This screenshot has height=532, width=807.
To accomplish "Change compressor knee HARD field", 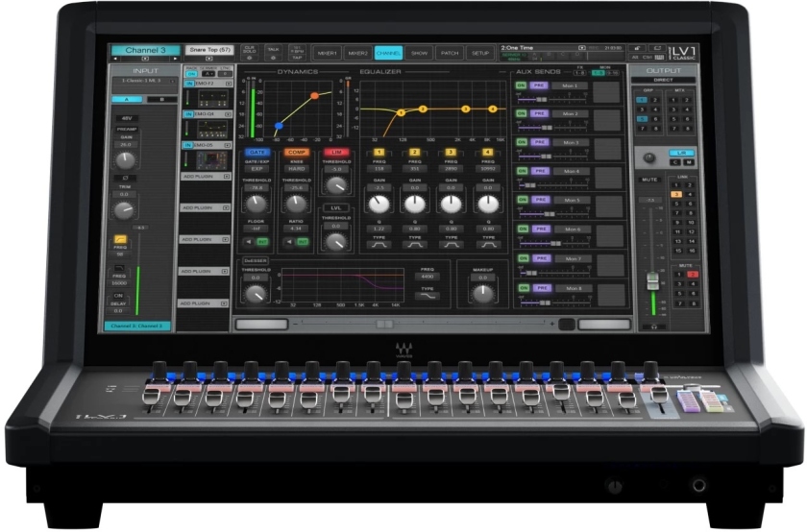I will [x=297, y=169].
